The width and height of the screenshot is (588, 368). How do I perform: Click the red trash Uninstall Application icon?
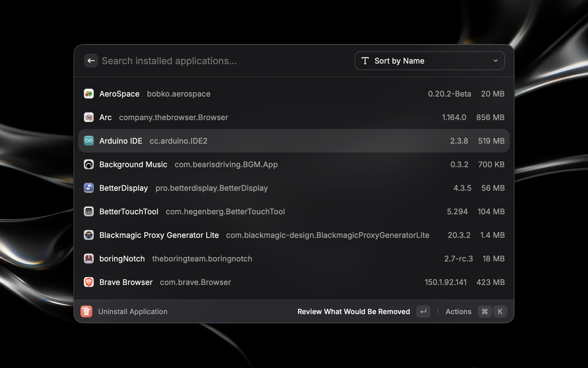click(x=86, y=311)
